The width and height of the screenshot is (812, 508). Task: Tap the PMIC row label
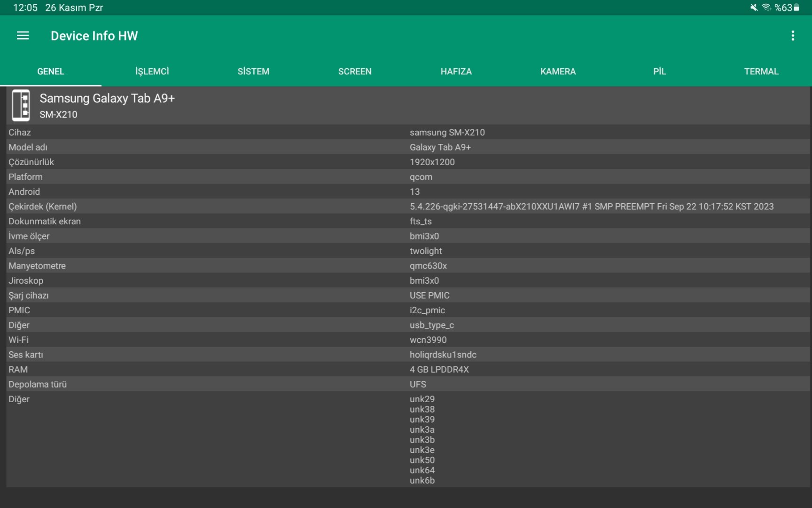tap(19, 310)
